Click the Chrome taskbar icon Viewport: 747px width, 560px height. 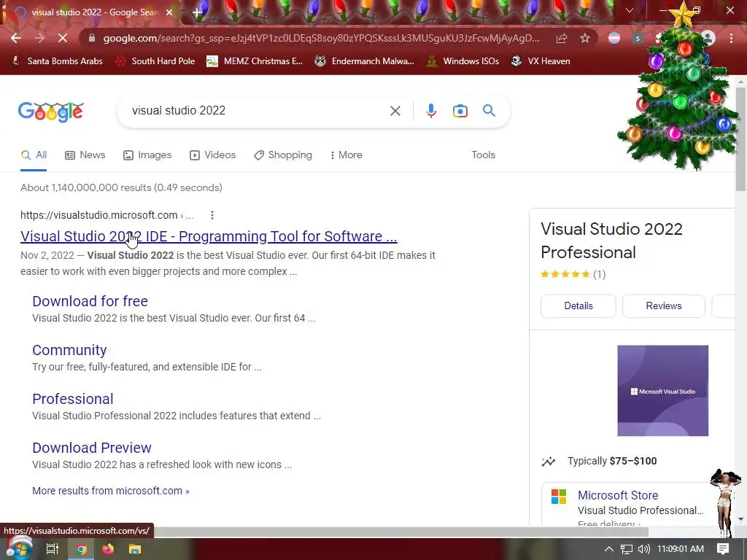point(82,549)
